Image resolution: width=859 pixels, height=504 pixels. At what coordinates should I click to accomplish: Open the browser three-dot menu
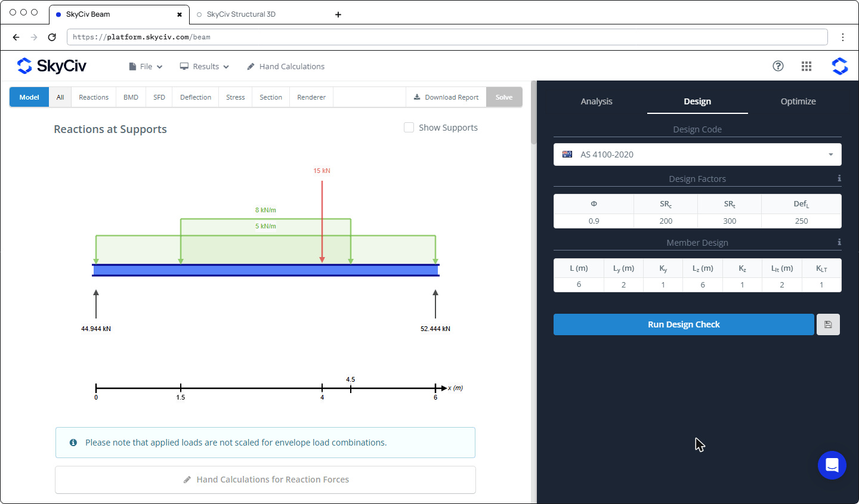[x=843, y=37]
